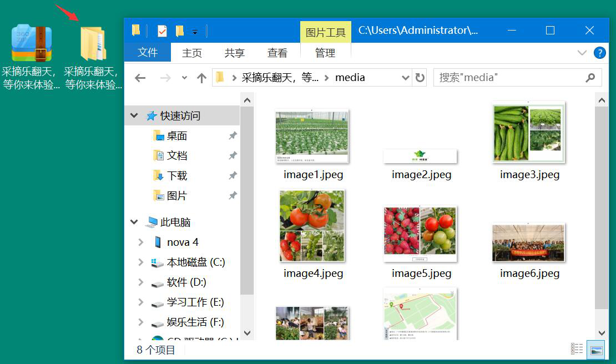
Task: Select the people collage thumbnail in bottom row
Action: tap(312, 323)
